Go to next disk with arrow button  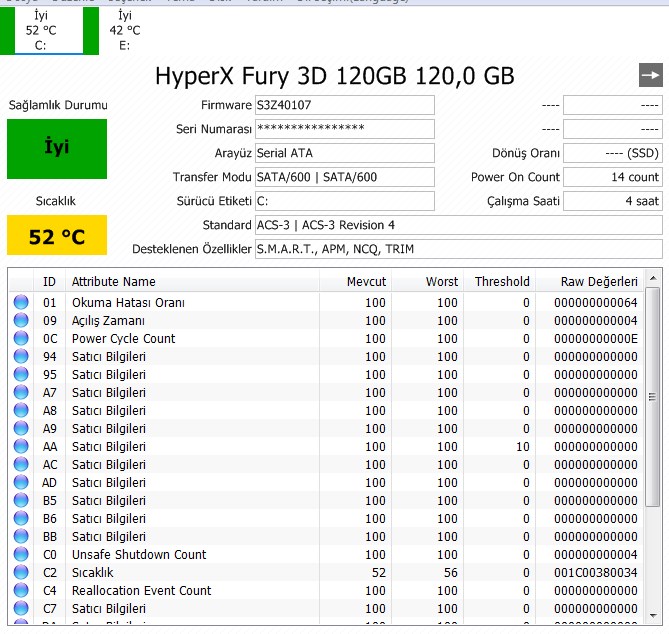[x=650, y=75]
